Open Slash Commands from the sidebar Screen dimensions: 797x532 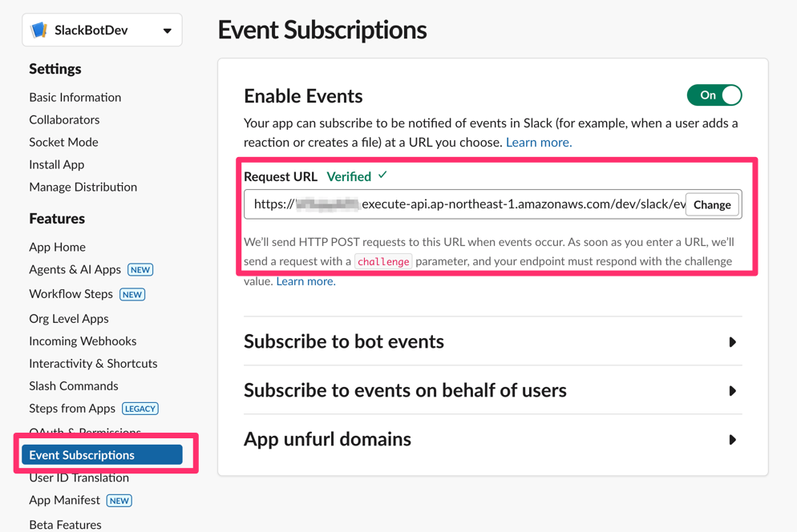(73, 385)
